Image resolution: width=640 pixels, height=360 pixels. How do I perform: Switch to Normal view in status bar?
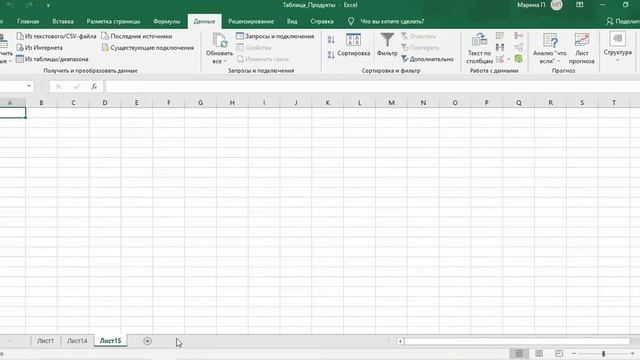coord(519,353)
